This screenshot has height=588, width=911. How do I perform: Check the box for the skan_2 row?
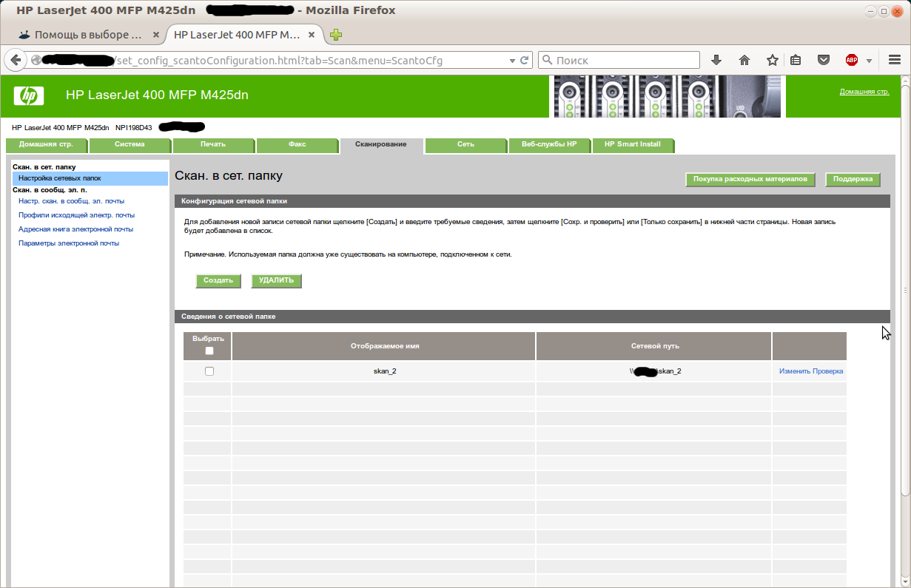pyautogui.click(x=209, y=371)
